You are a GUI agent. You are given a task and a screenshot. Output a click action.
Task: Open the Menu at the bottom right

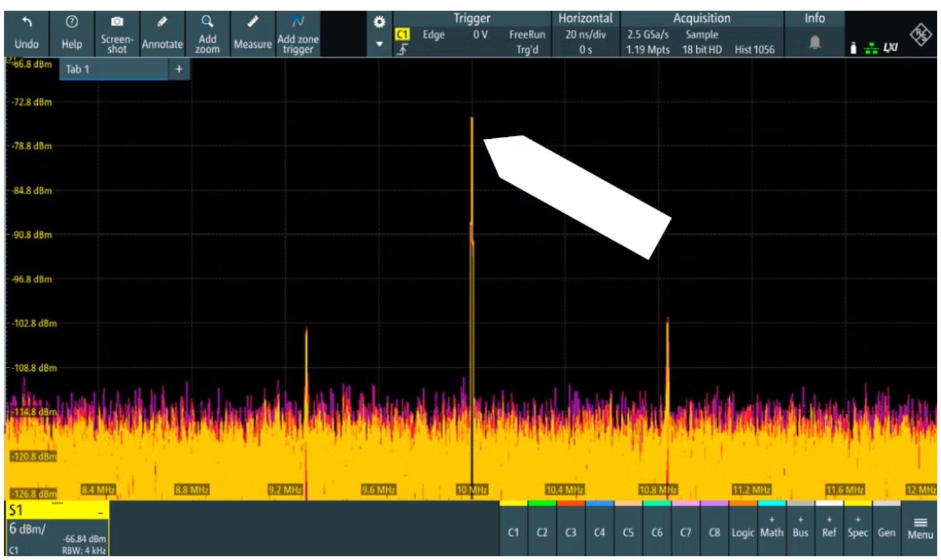pos(920,528)
